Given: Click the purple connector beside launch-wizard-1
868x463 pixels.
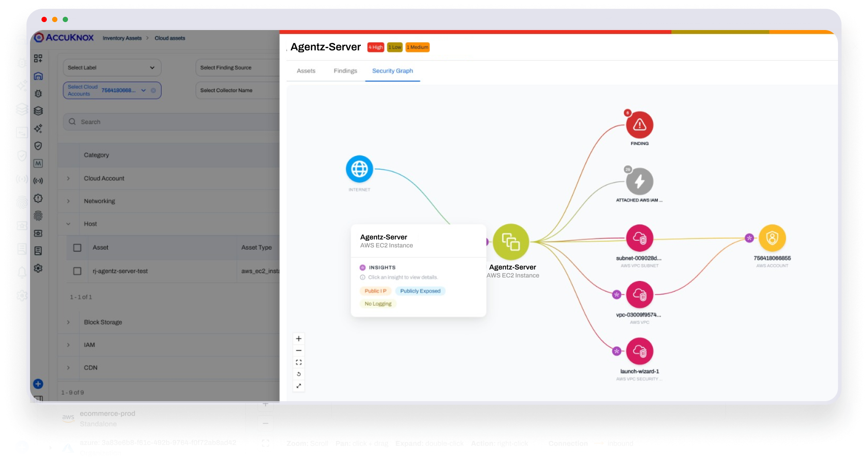Looking at the screenshot, I should coord(617,351).
